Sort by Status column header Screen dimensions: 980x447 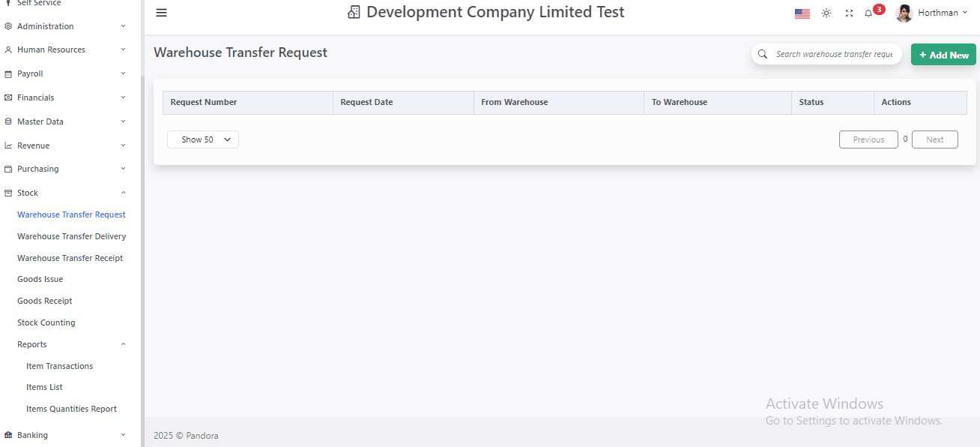pos(832,102)
